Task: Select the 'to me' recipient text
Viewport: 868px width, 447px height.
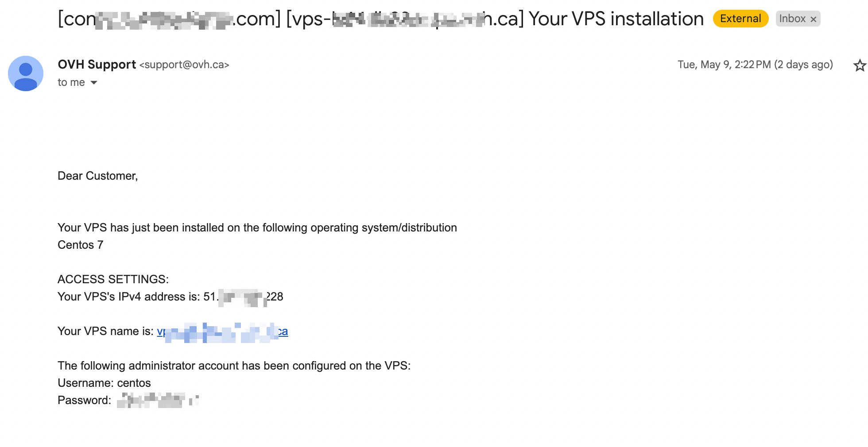Action: [x=71, y=82]
